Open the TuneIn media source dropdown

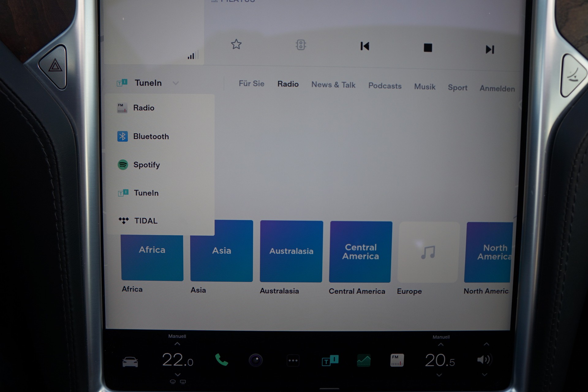148,83
